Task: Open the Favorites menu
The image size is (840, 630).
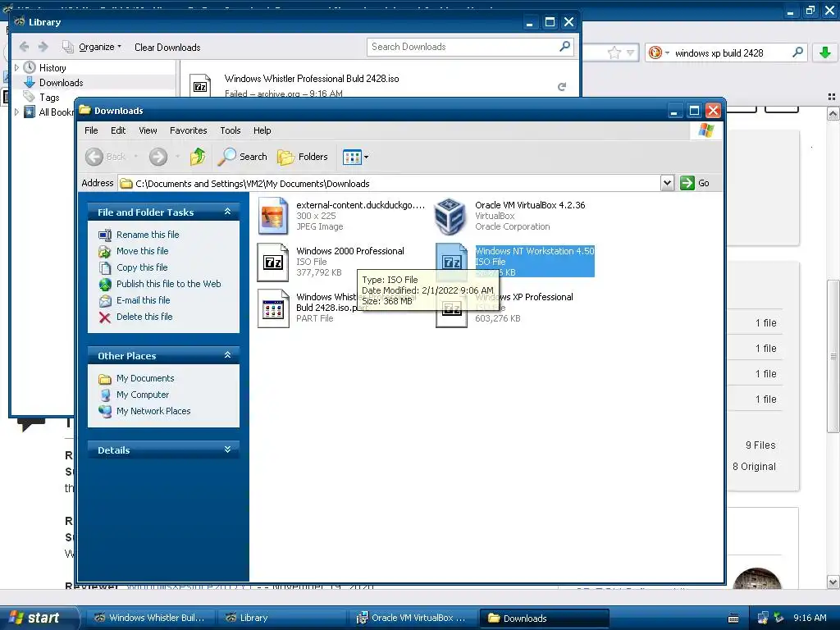Action: [x=188, y=130]
